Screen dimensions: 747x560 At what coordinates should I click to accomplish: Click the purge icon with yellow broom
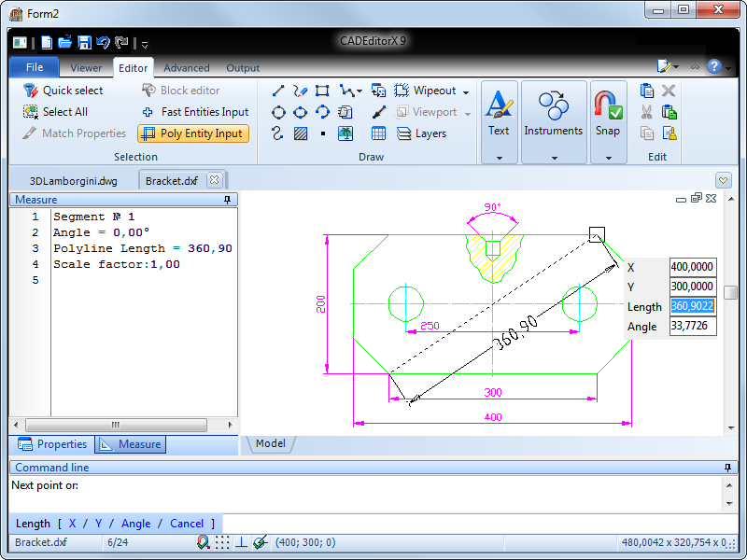669,133
